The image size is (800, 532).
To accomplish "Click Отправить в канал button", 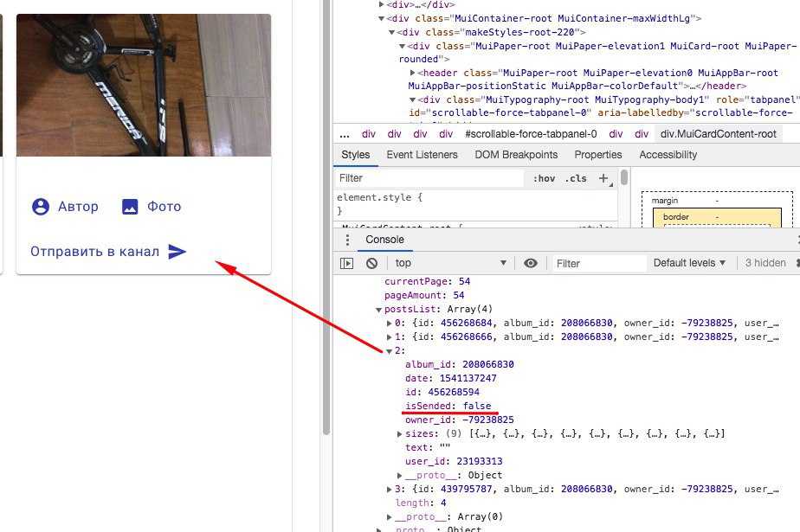I will tap(108, 252).
